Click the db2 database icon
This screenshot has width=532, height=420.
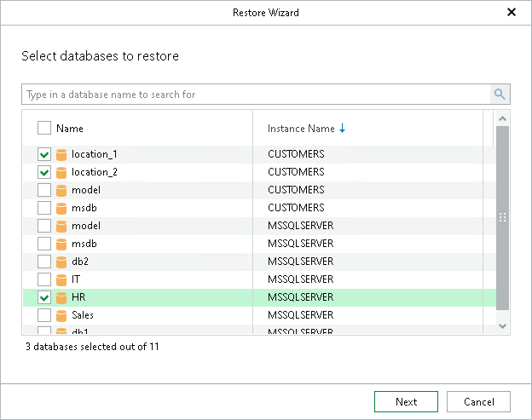coord(61,262)
